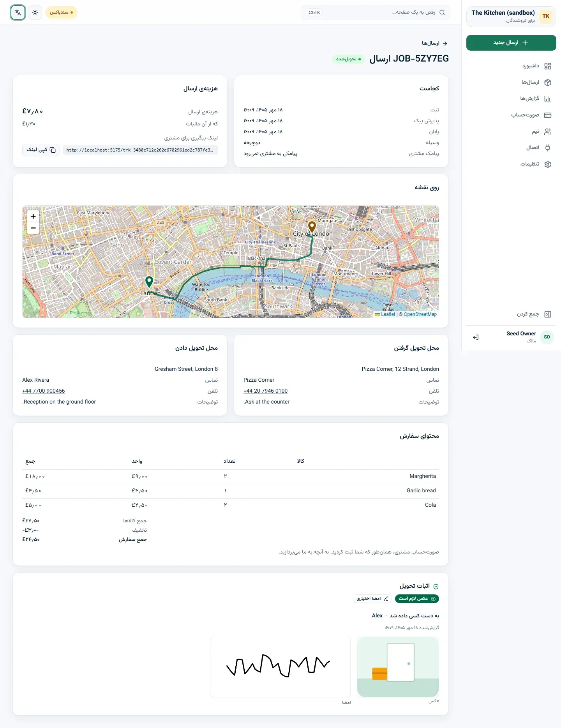
Task: Click the brown dropoff marker on map
Action: pyautogui.click(x=312, y=226)
